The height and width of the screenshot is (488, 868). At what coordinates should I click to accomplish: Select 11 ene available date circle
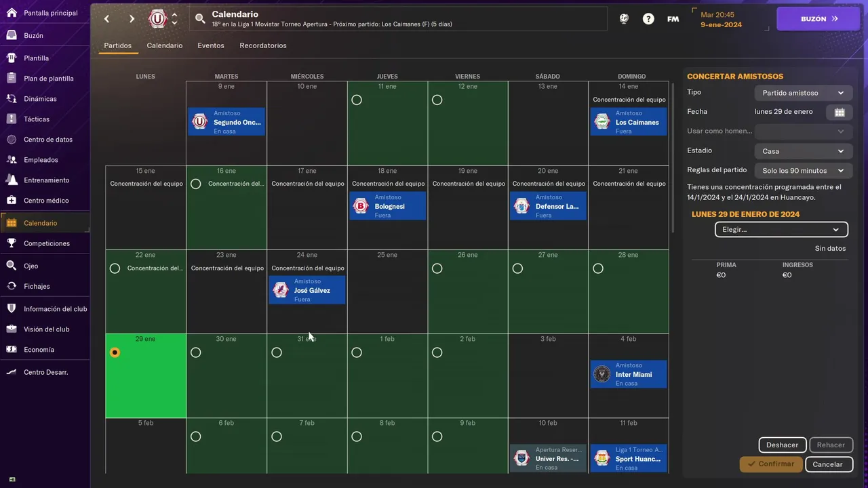click(x=357, y=100)
